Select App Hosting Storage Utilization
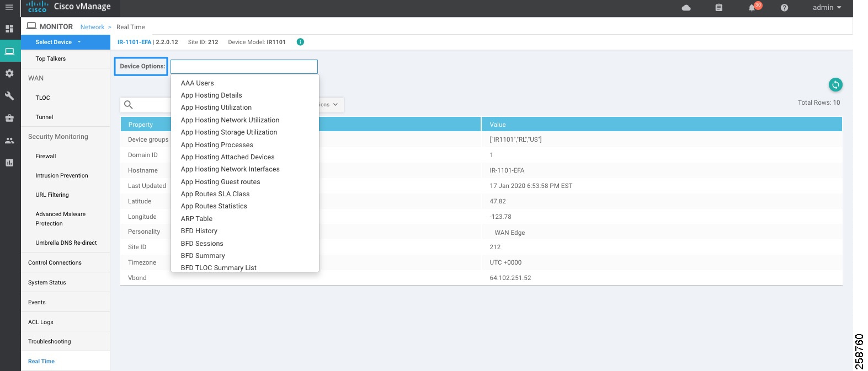Screen dimensions: 868x371 pyautogui.click(x=229, y=132)
